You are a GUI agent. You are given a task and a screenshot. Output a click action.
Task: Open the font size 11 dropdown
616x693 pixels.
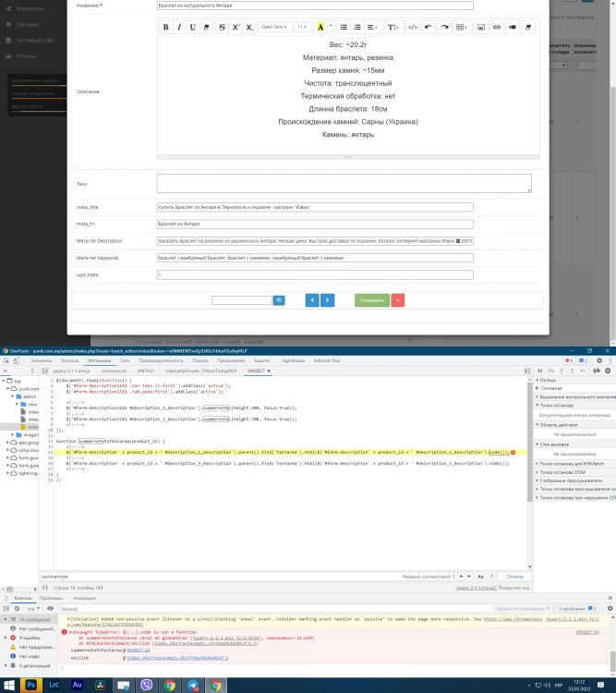(x=303, y=28)
